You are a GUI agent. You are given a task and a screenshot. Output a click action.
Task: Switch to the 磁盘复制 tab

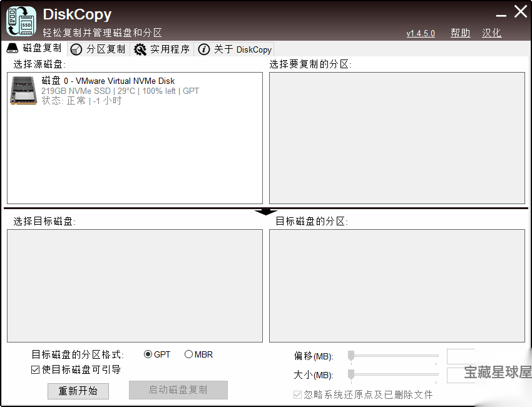coord(36,48)
